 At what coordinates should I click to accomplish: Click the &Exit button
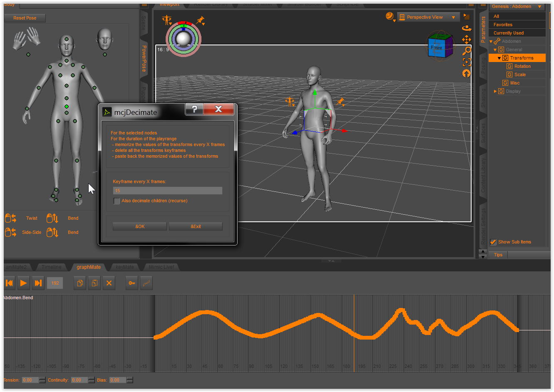point(196,226)
